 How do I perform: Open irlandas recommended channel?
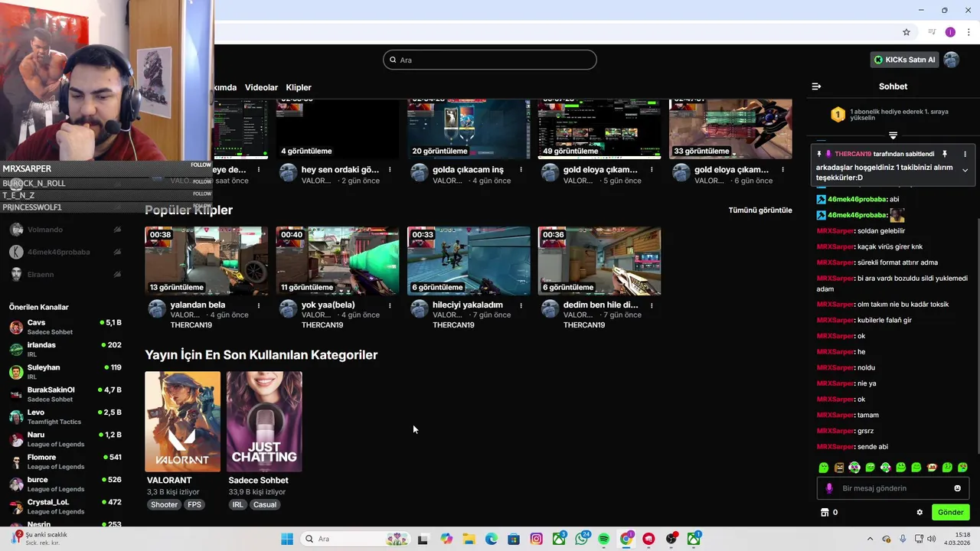tap(65, 349)
